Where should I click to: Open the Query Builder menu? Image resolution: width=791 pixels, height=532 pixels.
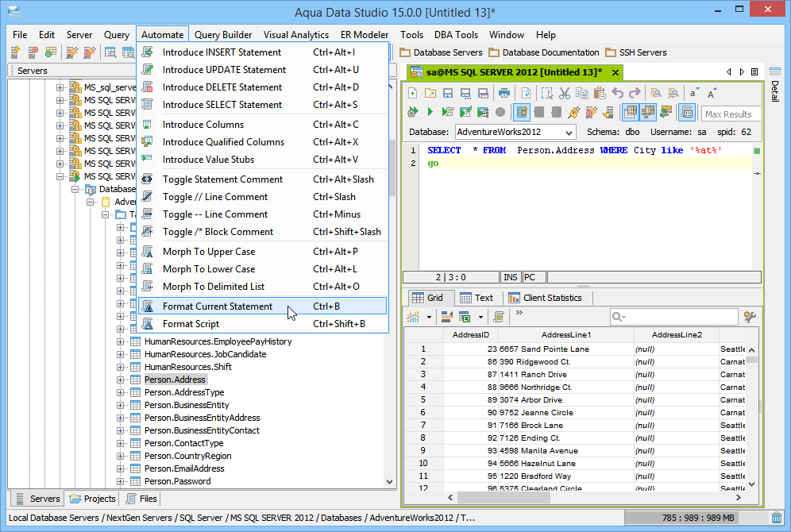pos(223,35)
